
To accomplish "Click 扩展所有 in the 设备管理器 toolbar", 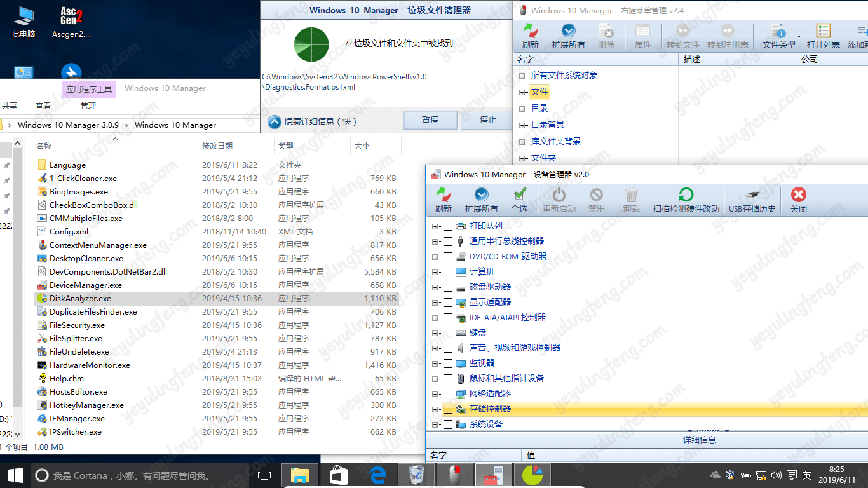I will point(481,200).
